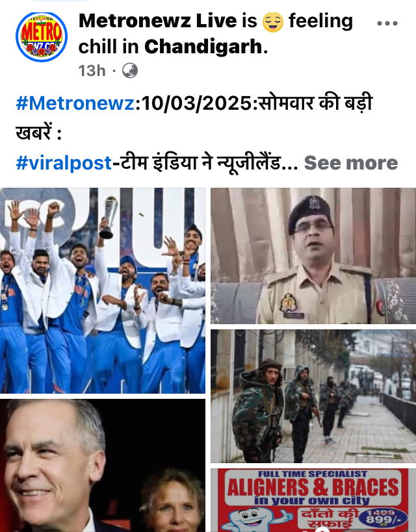Open the Chandigarh location link

pyautogui.click(x=203, y=47)
